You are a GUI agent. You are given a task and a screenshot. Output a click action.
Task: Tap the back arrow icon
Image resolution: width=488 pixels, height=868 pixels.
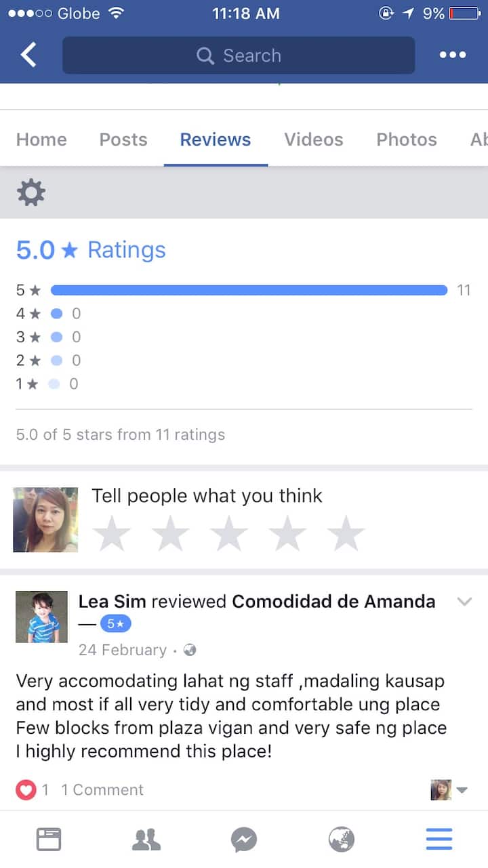[x=28, y=55]
